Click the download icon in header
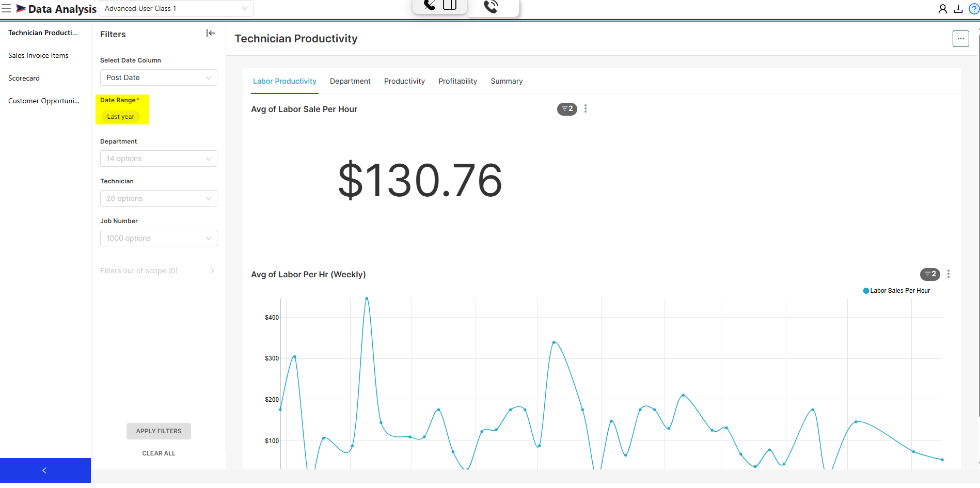This screenshot has width=980, height=488. point(958,9)
